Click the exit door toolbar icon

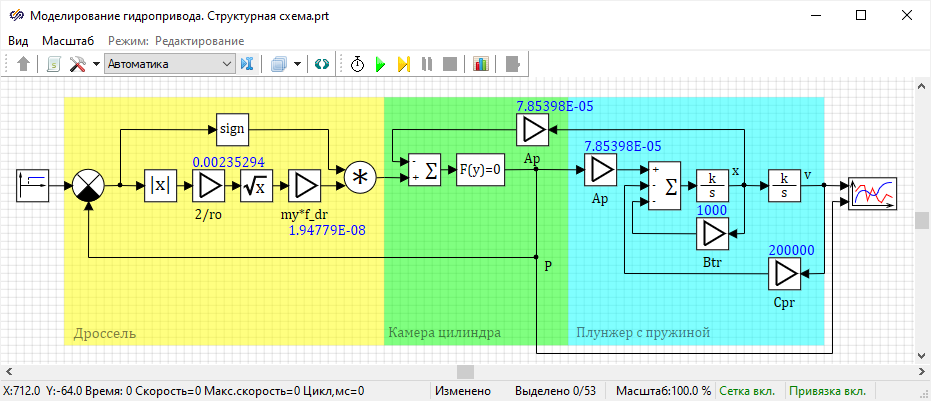[512, 64]
